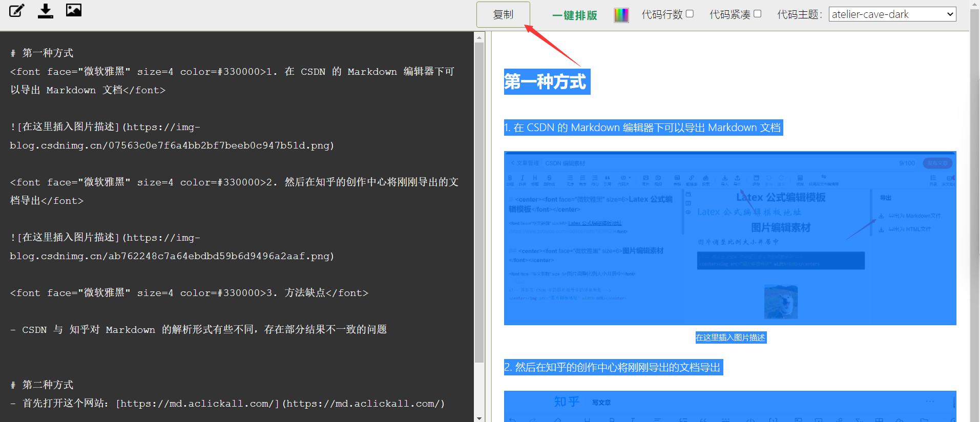Click the editor scrollbar down arrow
980x422 pixels.
tap(479, 418)
